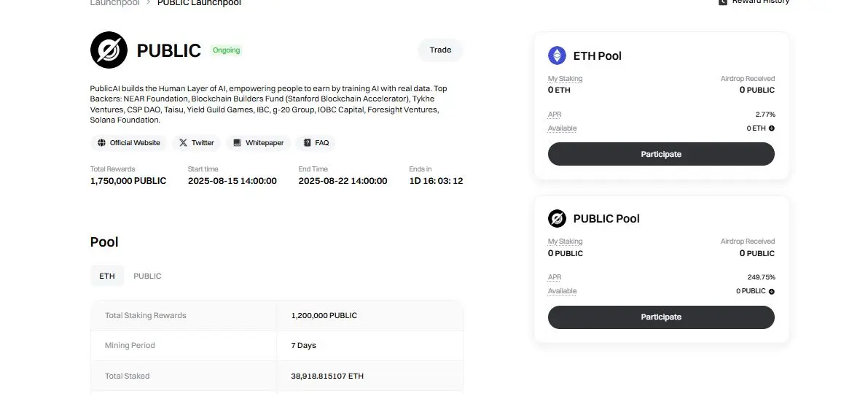
Task: Click the Whitepaper document icon
Action: (237, 142)
